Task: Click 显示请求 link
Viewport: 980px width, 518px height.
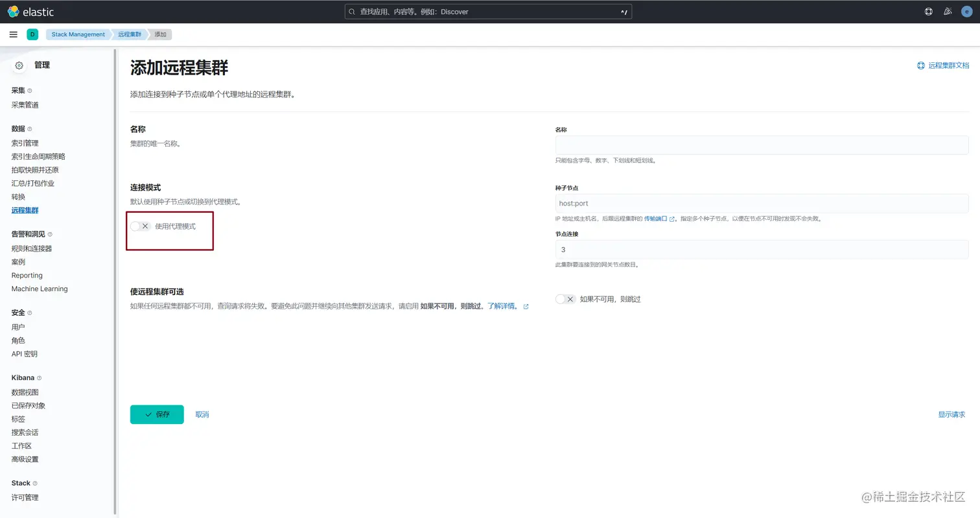Action: tap(951, 414)
